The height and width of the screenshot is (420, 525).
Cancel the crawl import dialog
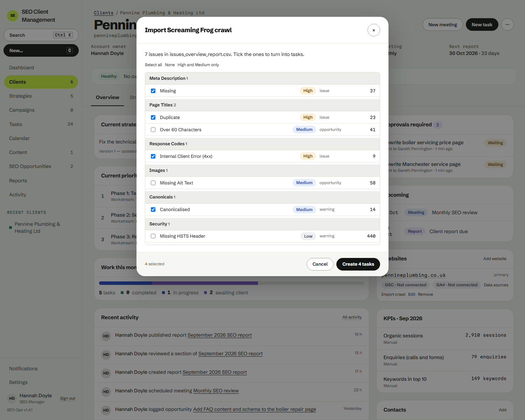coord(320,264)
